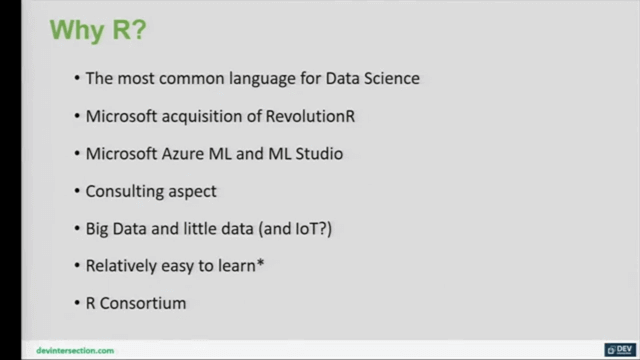Click the bullet dot before "The most common language"

77,78
